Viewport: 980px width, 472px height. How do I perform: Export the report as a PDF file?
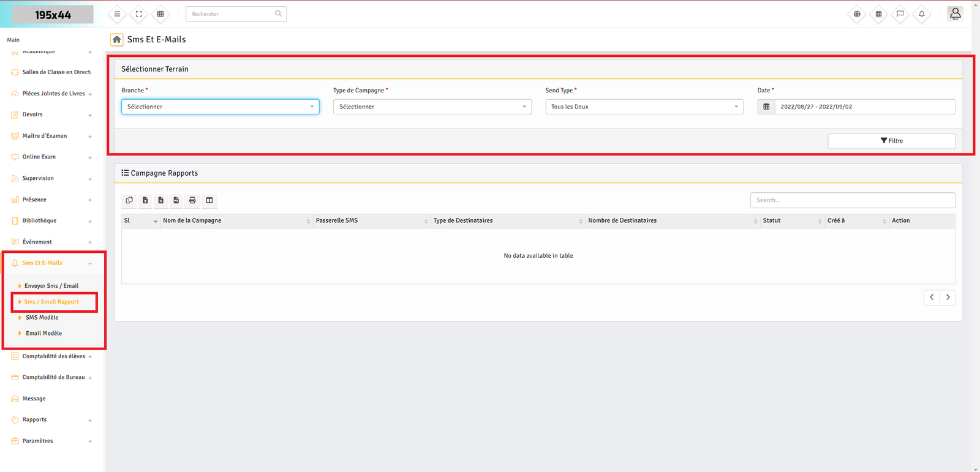(176, 200)
